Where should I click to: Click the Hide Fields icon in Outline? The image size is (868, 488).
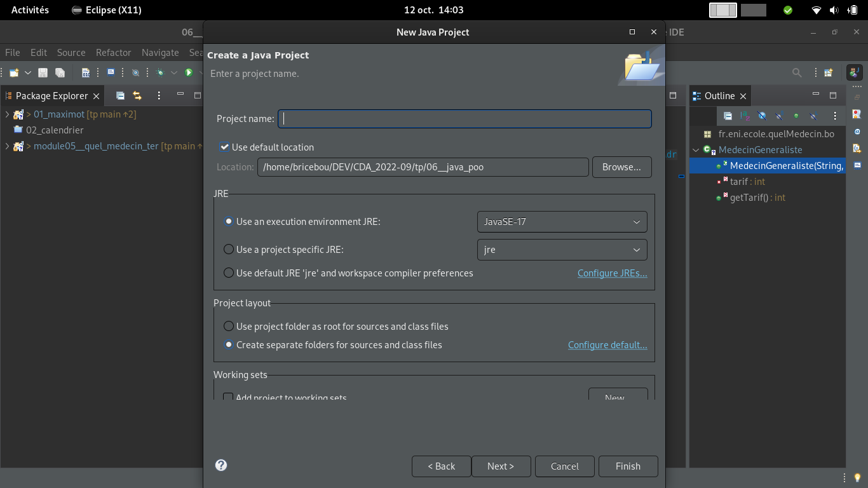[762, 116]
